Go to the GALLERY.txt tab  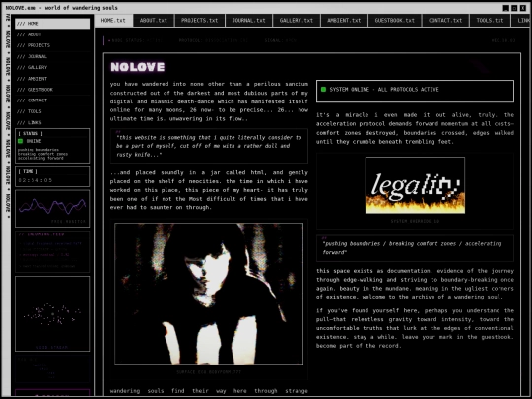297,21
